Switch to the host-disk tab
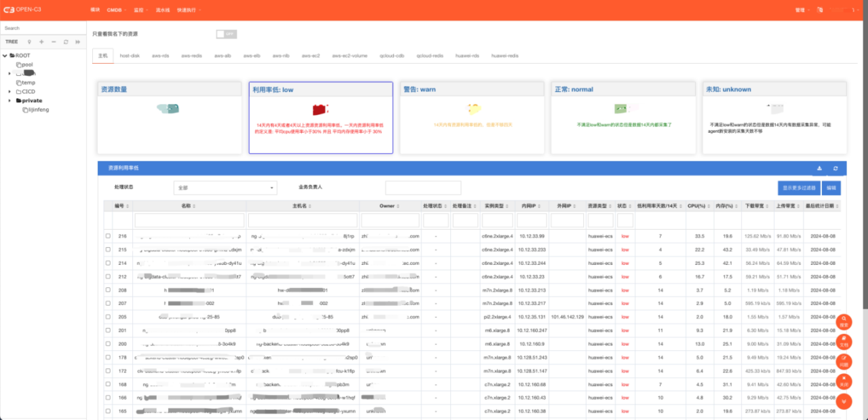This screenshot has height=420, width=868. pos(130,56)
